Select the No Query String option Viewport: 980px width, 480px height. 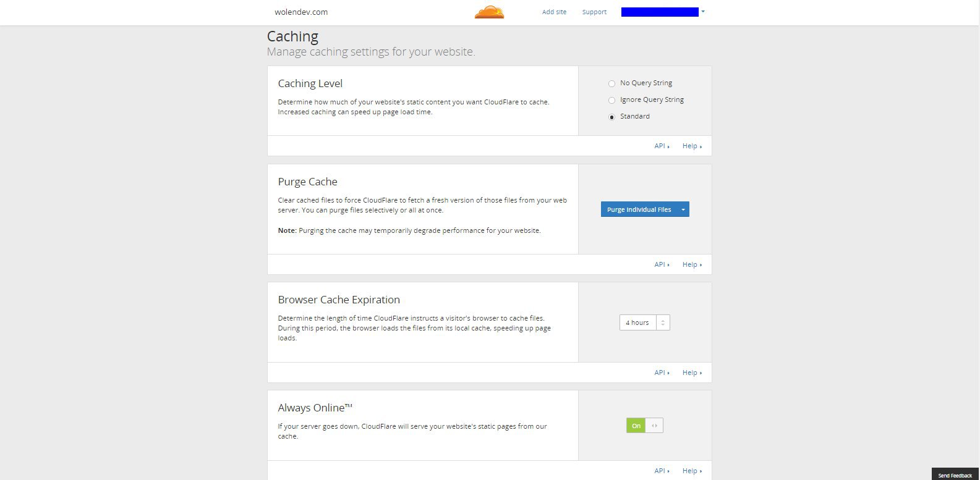click(x=611, y=83)
